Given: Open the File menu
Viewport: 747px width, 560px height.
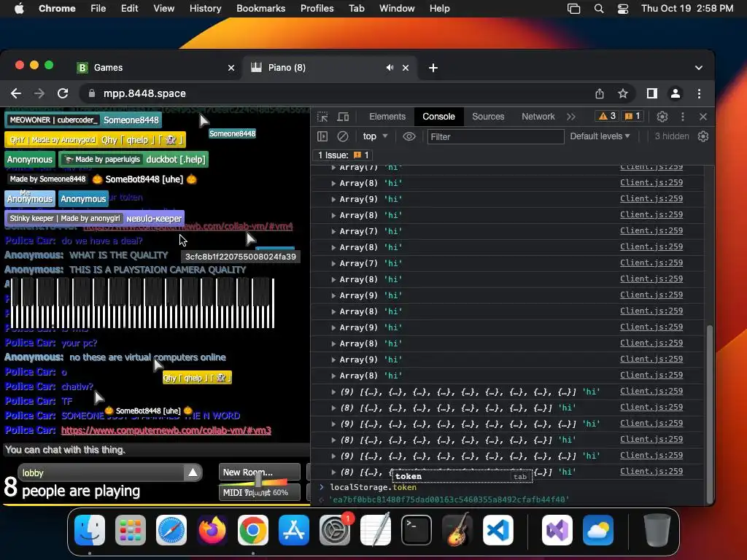Looking at the screenshot, I should (98, 9).
